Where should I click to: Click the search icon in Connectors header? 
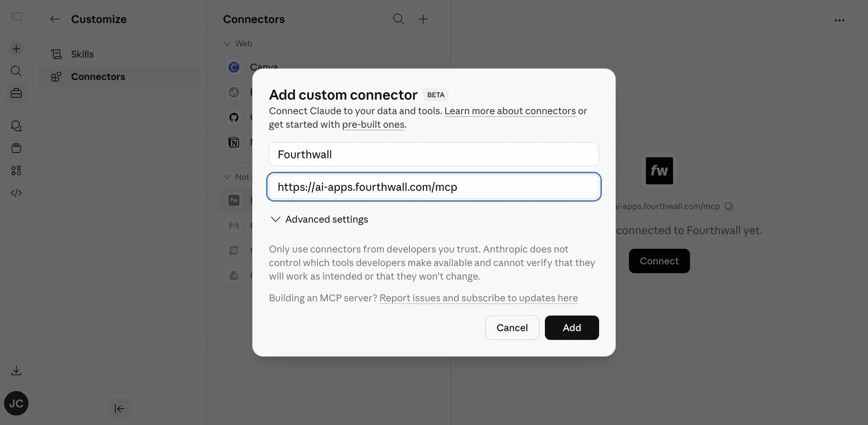[x=398, y=19]
